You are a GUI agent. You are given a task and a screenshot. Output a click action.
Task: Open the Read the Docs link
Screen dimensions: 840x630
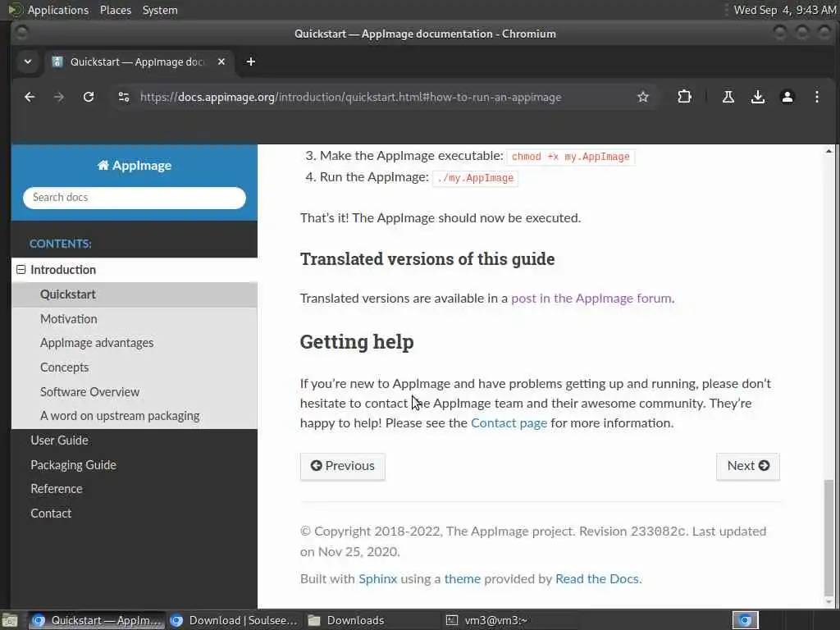(x=597, y=579)
